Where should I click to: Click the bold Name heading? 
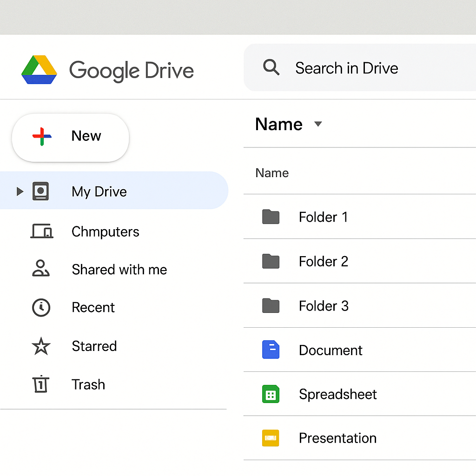279,124
